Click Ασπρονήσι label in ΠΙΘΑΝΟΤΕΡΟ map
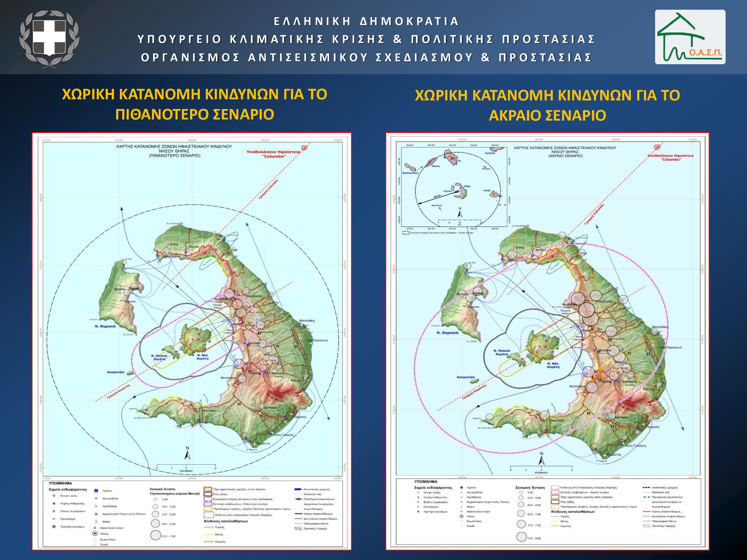The height and width of the screenshot is (560, 747). (115, 372)
